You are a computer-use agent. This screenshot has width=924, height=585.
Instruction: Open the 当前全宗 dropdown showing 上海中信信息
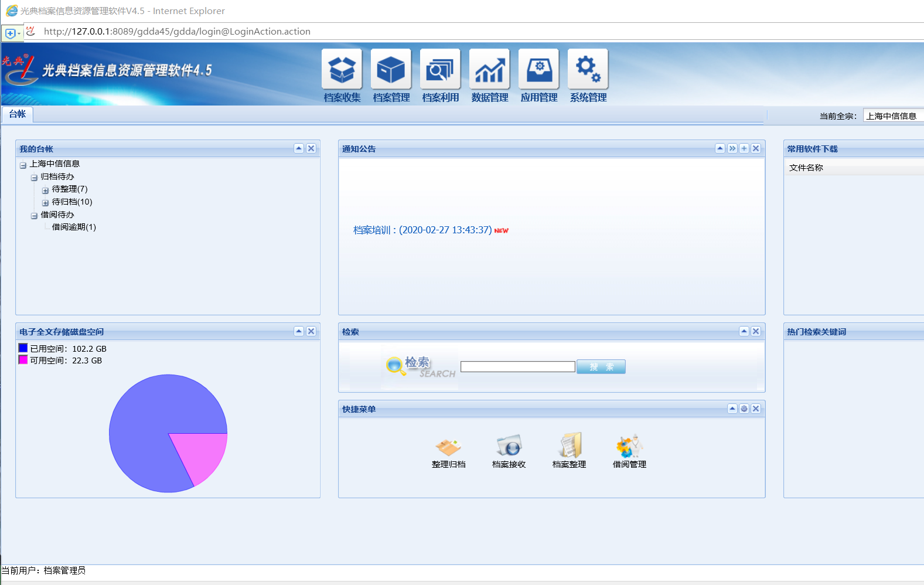[893, 116]
